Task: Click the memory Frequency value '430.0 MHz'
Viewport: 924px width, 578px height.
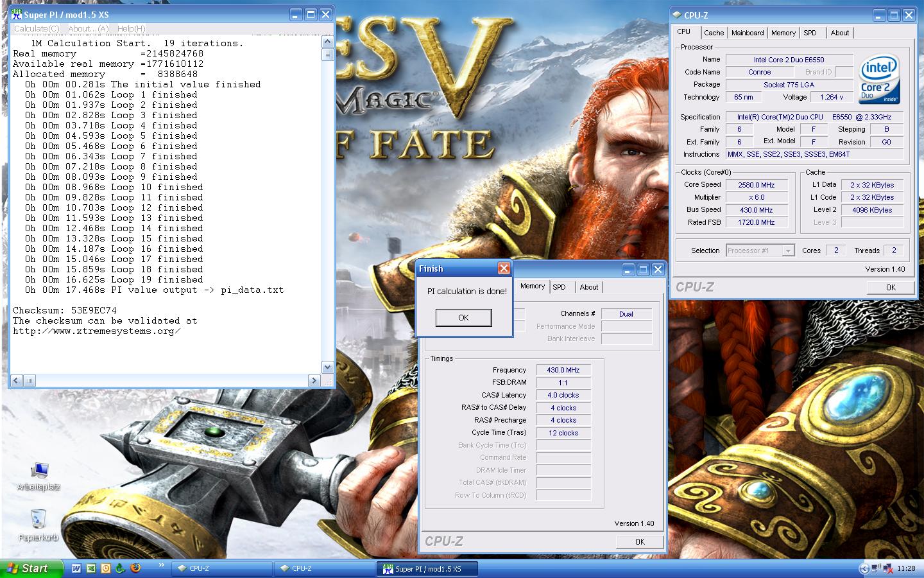Action: click(563, 370)
